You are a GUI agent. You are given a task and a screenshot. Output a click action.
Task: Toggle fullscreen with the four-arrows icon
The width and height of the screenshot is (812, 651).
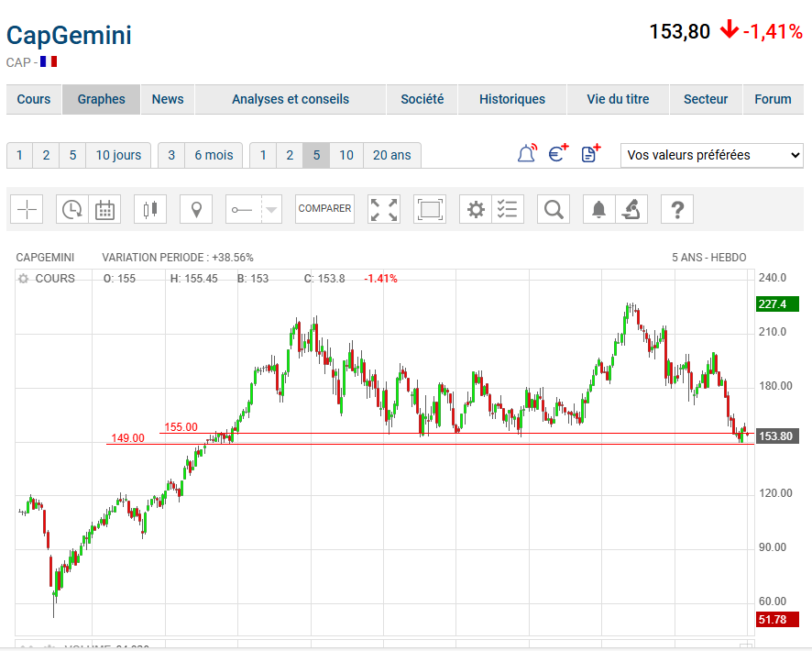(384, 210)
